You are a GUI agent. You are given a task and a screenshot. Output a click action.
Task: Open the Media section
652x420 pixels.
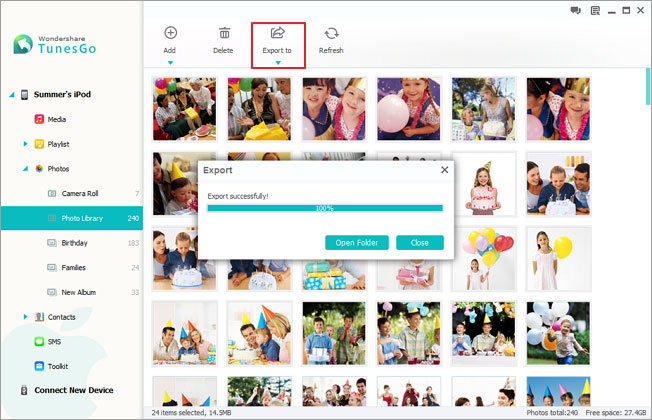tap(57, 119)
